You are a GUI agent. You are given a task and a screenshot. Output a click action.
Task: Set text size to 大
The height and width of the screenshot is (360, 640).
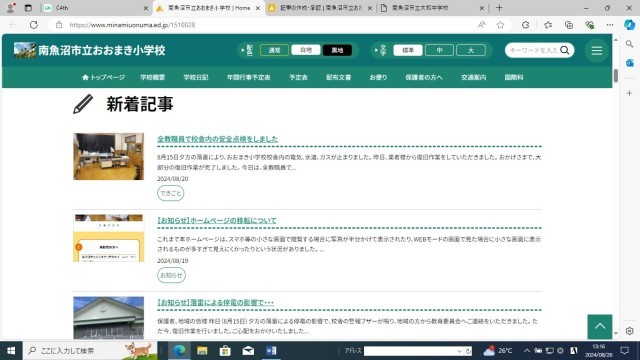pos(471,50)
